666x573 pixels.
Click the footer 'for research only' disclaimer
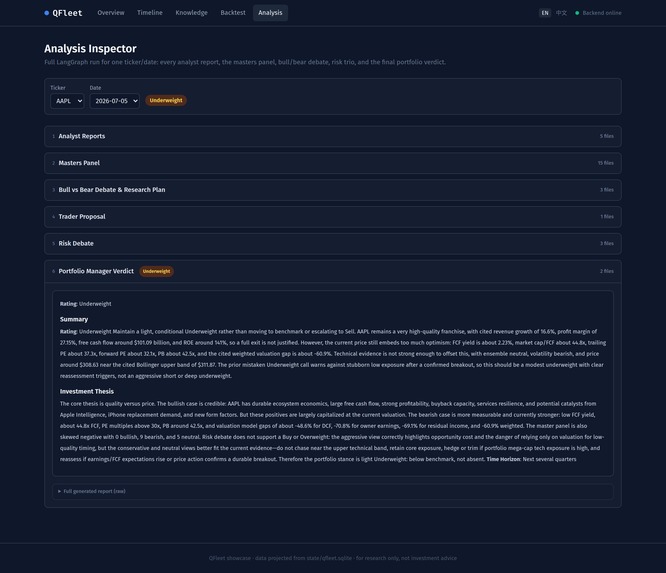coord(406,558)
